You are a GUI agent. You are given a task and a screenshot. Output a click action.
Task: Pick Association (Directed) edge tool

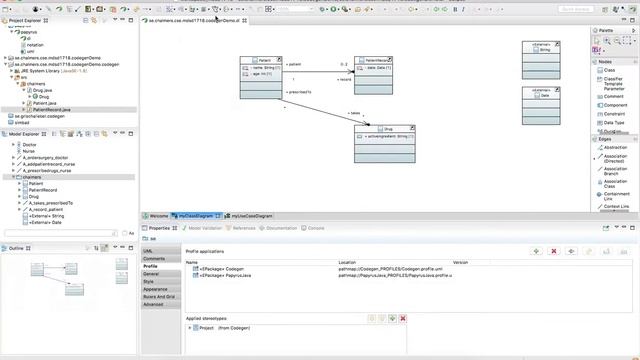[x=612, y=158]
